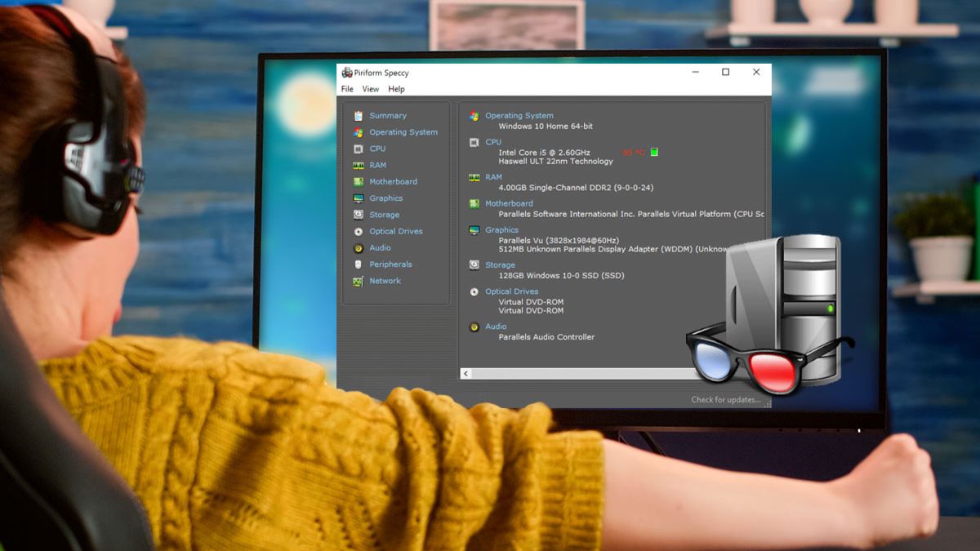Click the "Parallels Software International Inc." motherboard line

(x=631, y=214)
